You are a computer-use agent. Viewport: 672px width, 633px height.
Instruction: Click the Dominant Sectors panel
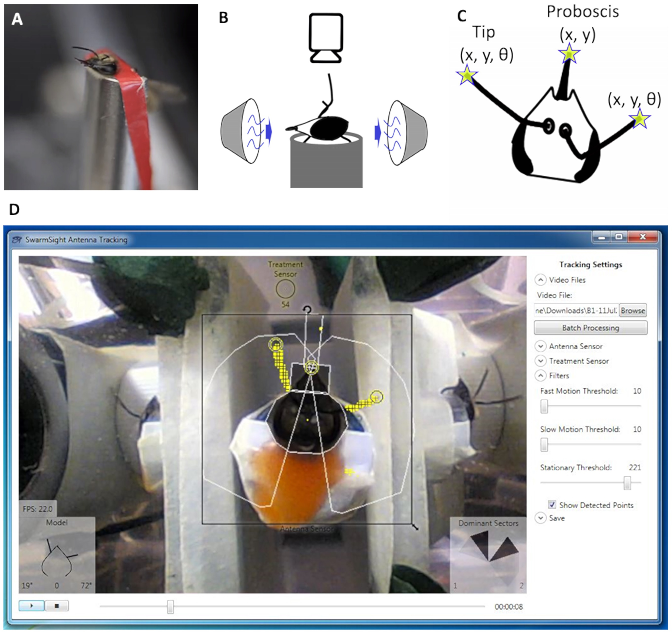tap(488, 555)
